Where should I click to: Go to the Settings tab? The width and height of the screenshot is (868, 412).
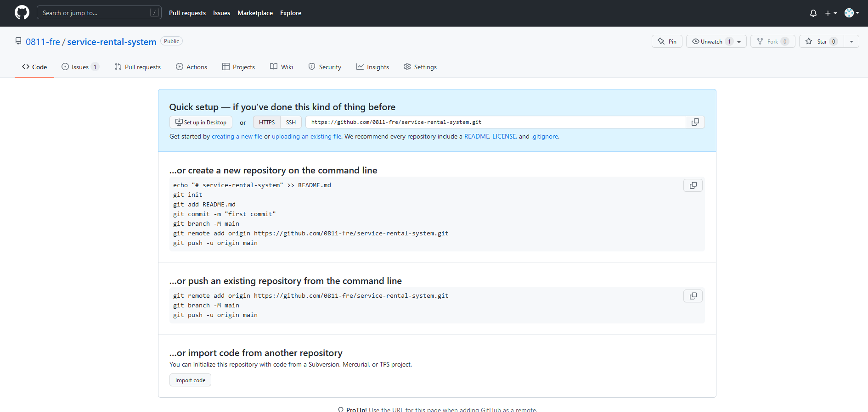[x=420, y=67]
